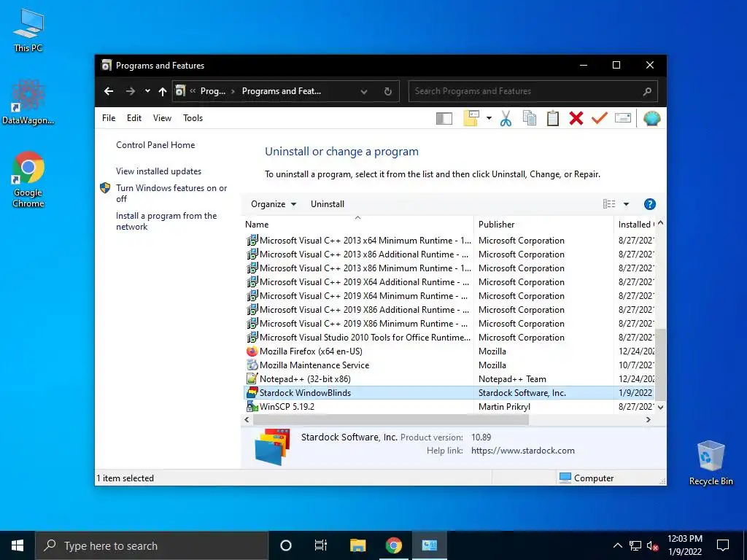Click the https://www.stardock.com help link text
This screenshot has width=747, height=560.
(x=522, y=451)
